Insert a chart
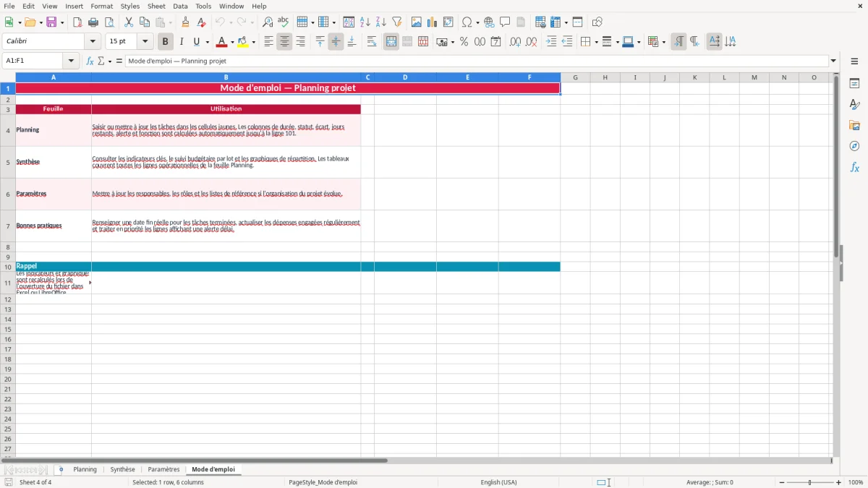Viewport: 868px width, 488px height. [x=432, y=22]
